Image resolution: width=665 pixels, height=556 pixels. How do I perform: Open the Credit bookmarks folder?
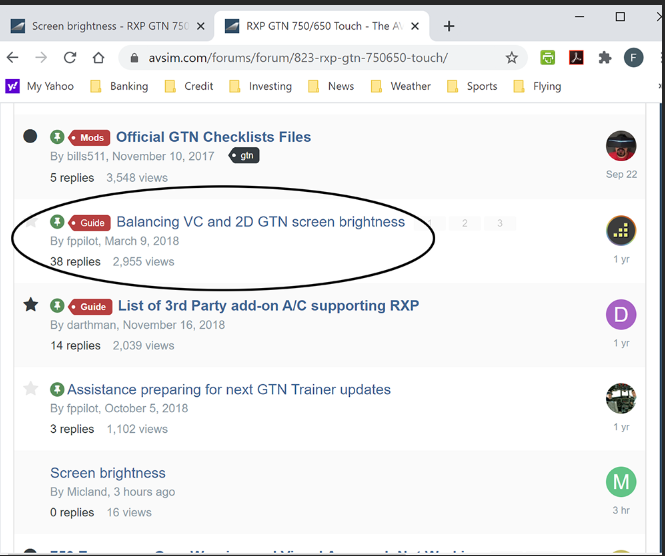[x=189, y=86]
